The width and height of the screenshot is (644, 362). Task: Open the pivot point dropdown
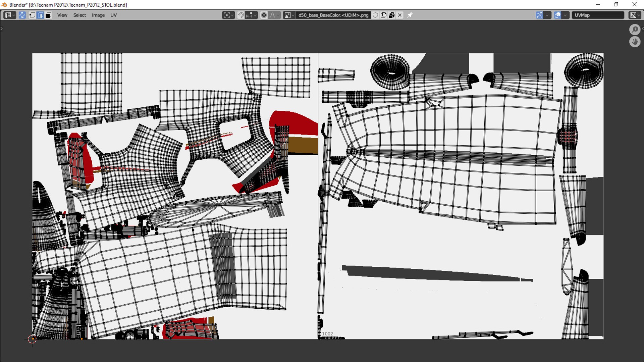coord(228,15)
